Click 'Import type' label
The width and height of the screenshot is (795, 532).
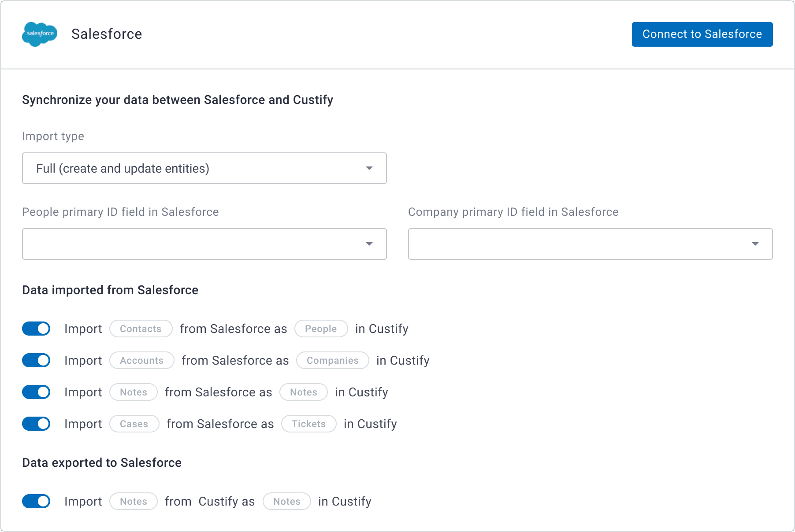coord(53,136)
